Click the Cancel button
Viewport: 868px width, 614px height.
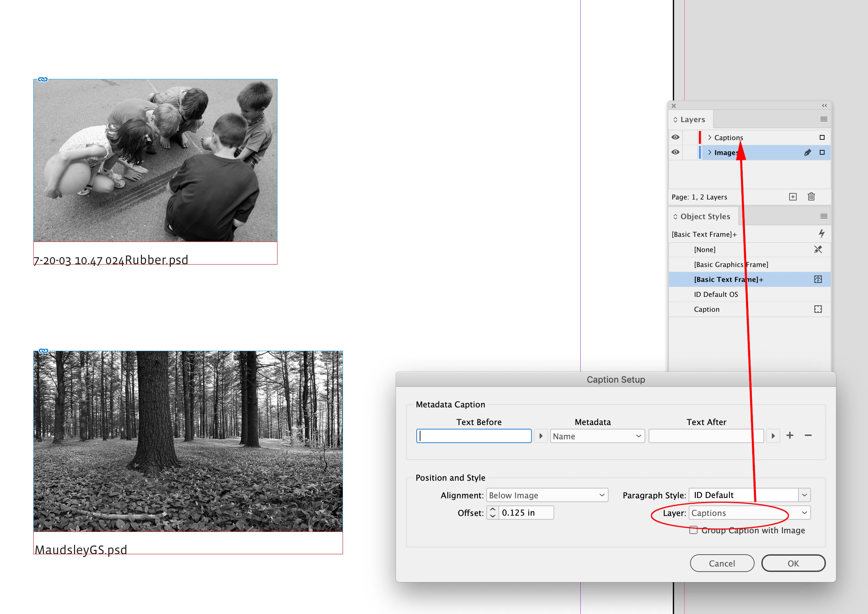click(722, 563)
